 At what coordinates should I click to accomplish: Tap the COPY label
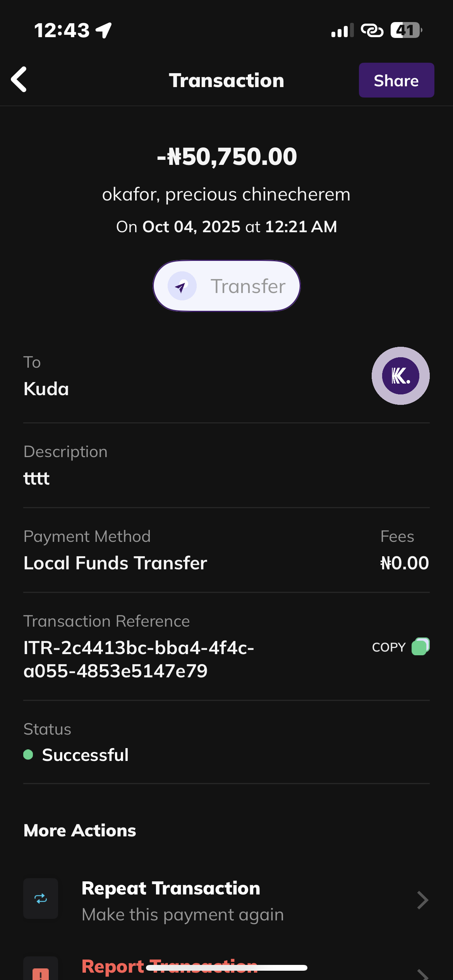[x=388, y=647]
